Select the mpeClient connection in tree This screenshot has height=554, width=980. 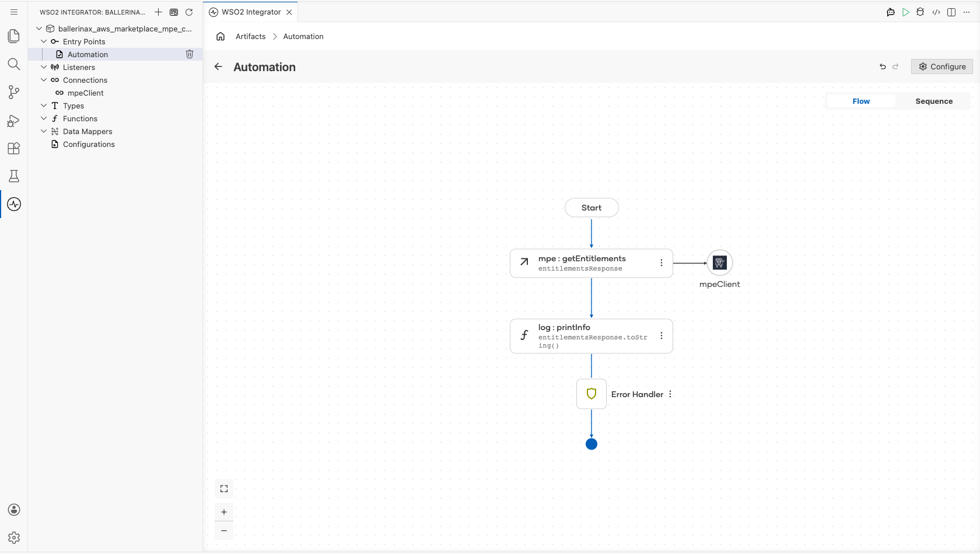(116, 93)
